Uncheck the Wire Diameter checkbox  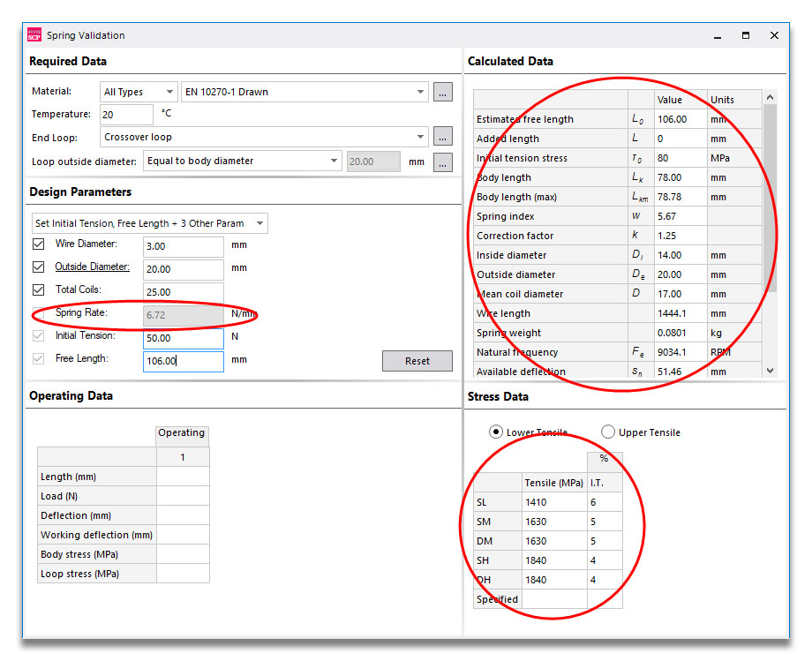coord(38,244)
